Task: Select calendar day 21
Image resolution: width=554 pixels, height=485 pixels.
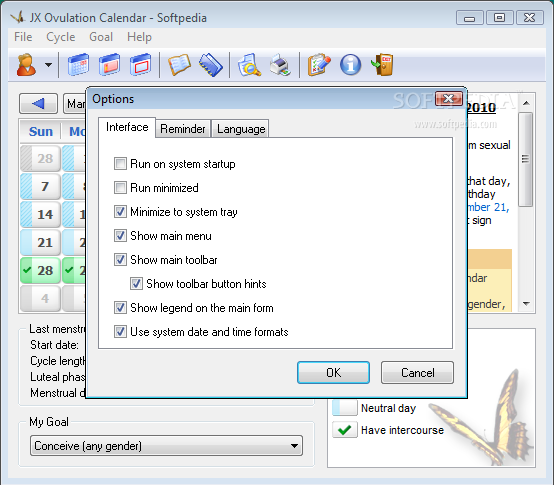Action: pos(40,242)
